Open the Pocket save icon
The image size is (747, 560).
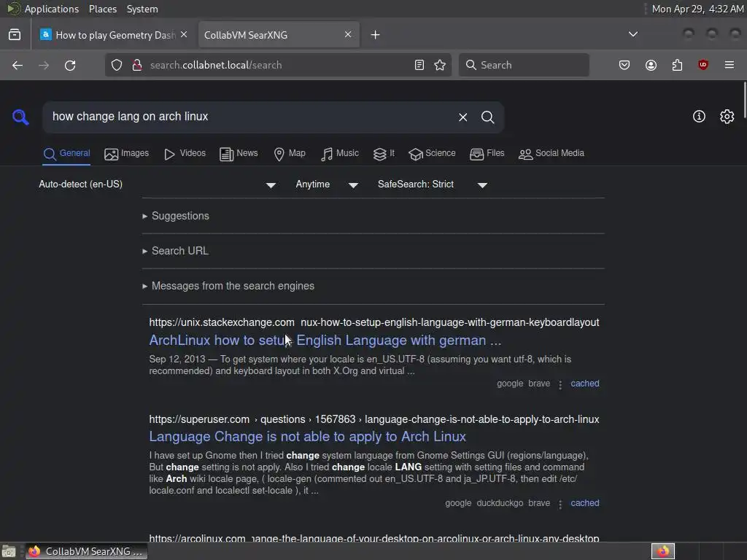pyautogui.click(x=624, y=65)
